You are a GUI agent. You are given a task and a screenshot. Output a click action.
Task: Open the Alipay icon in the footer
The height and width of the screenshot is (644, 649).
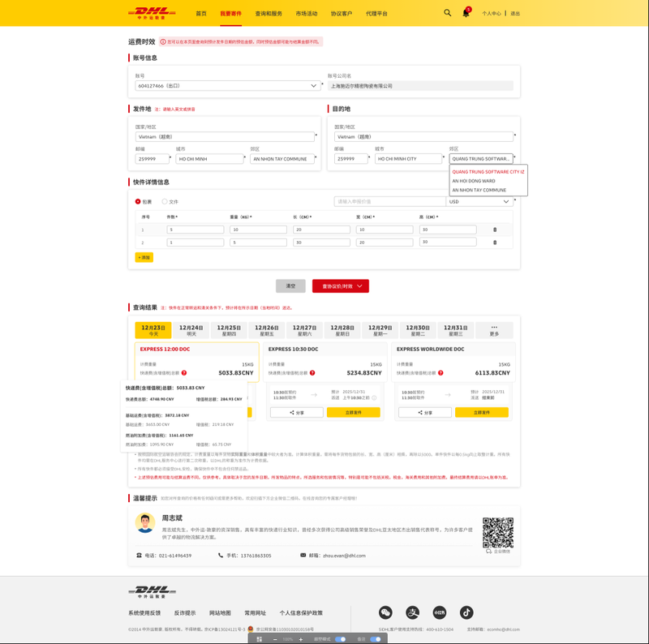pyautogui.click(x=412, y=612)
